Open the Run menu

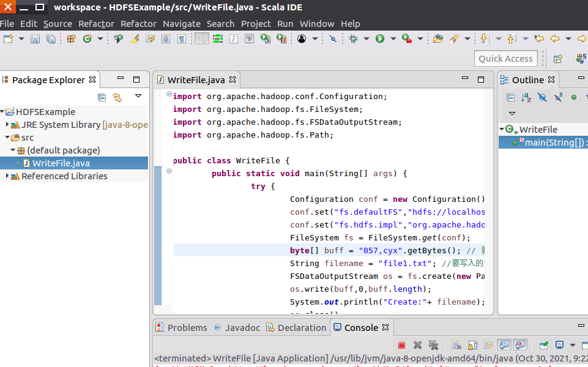(285, 24)
